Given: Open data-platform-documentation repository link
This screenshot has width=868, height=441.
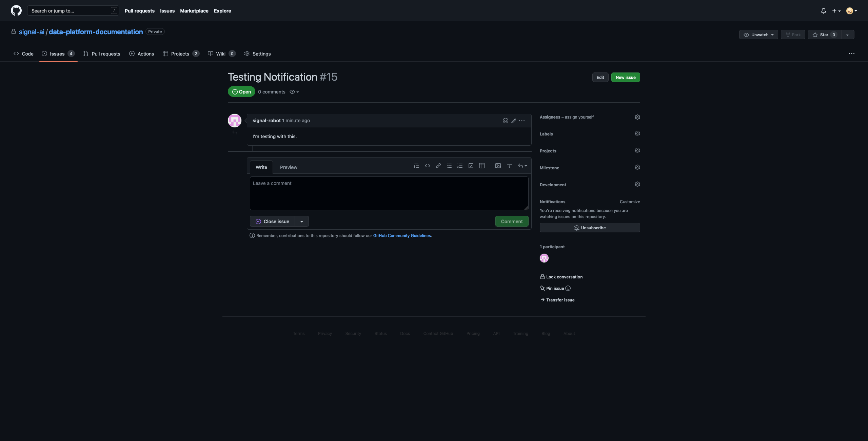Looking at the screenshot, I should pos(96,31).
